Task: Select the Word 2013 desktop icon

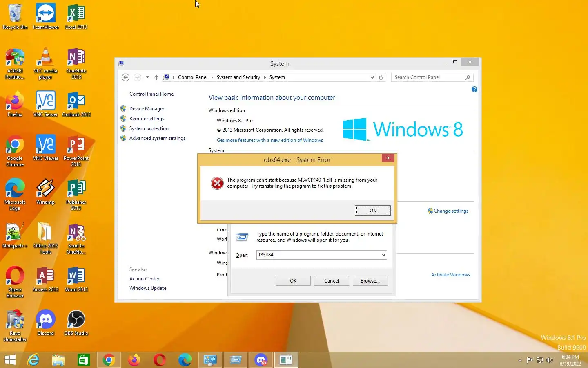Action: 76,279
